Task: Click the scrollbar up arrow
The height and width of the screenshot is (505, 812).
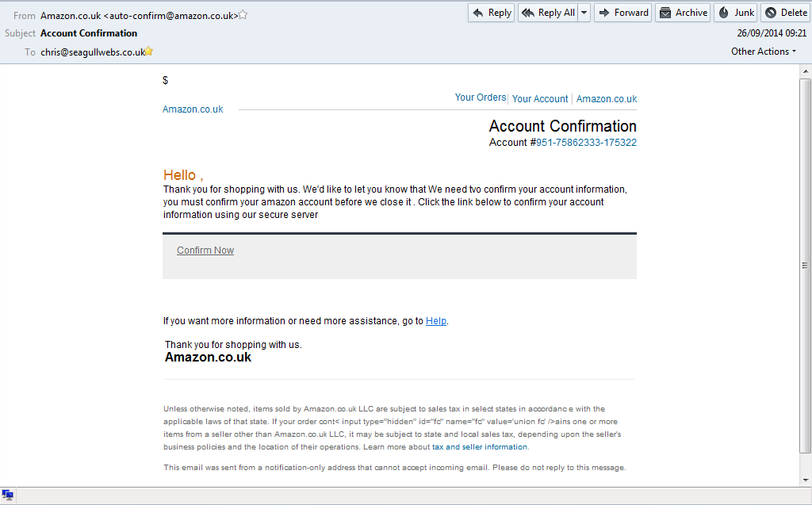Action: (805, 71)
